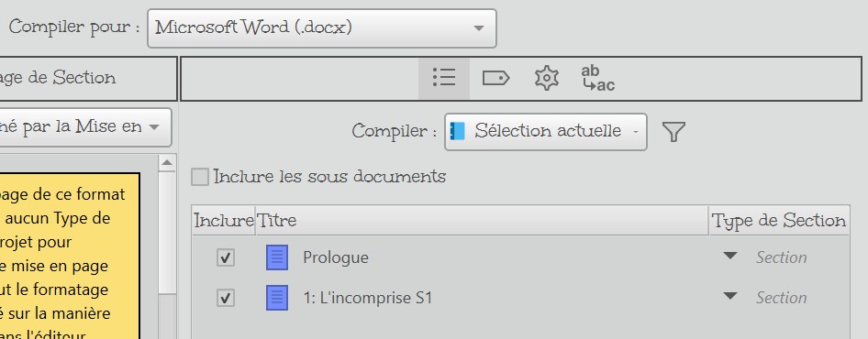The width and height of the screenshot is (868, 339).
Task: Open the Compiler pour format dropdown
Action: tap(322, 28)
